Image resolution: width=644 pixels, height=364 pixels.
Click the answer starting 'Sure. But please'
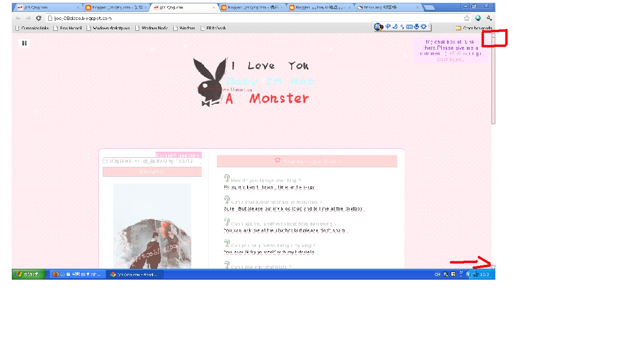click(294, 209)
